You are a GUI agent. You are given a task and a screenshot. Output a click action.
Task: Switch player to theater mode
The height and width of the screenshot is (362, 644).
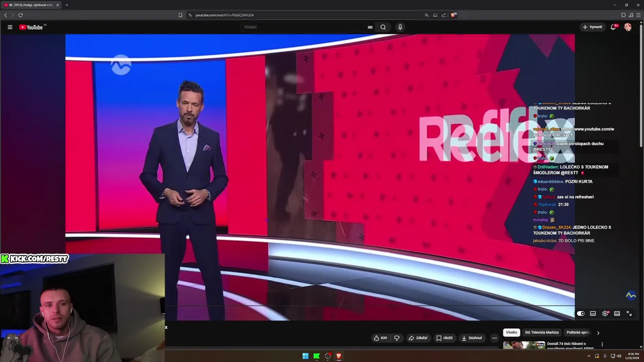pos(617,313)
